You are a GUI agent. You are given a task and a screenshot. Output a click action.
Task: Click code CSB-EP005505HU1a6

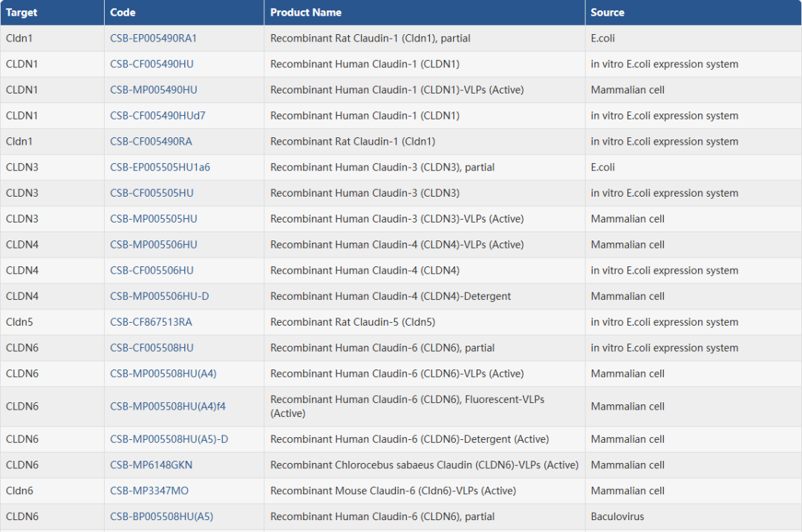(x=160, y=168)
